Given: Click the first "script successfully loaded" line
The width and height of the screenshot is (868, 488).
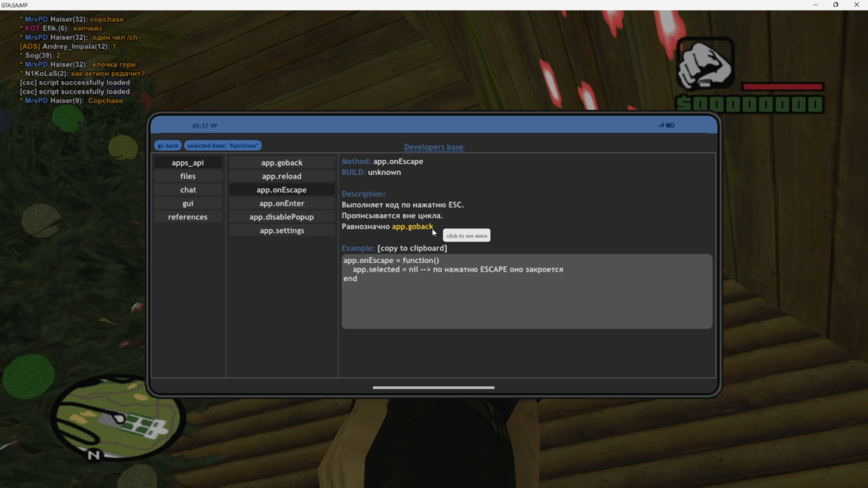Looking at the screenshot, I should pos(75,82).
